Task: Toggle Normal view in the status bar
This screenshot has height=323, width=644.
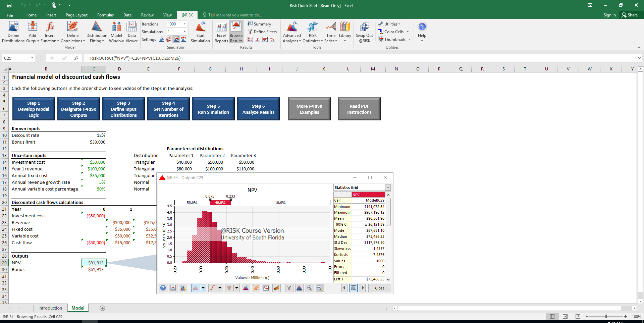Action: tap(552, 317)
